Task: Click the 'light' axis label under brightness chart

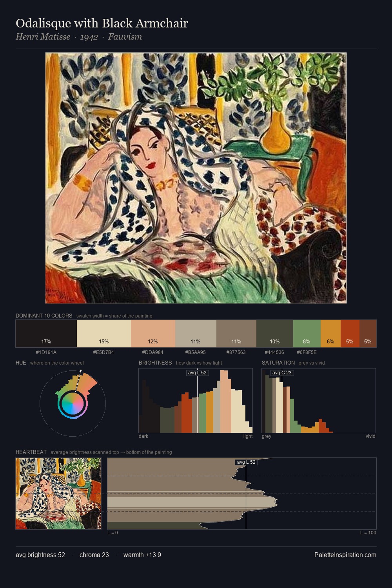Action: tap(248, 436)
